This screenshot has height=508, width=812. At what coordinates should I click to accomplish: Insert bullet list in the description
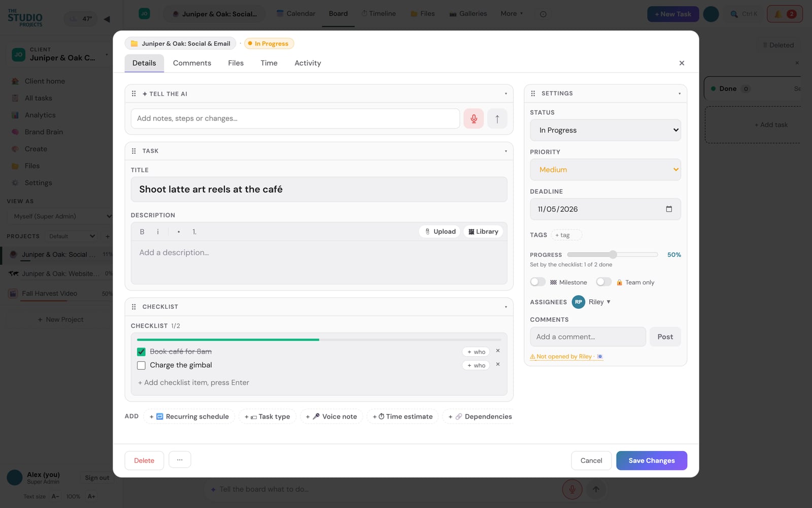(x=179, y=232)
